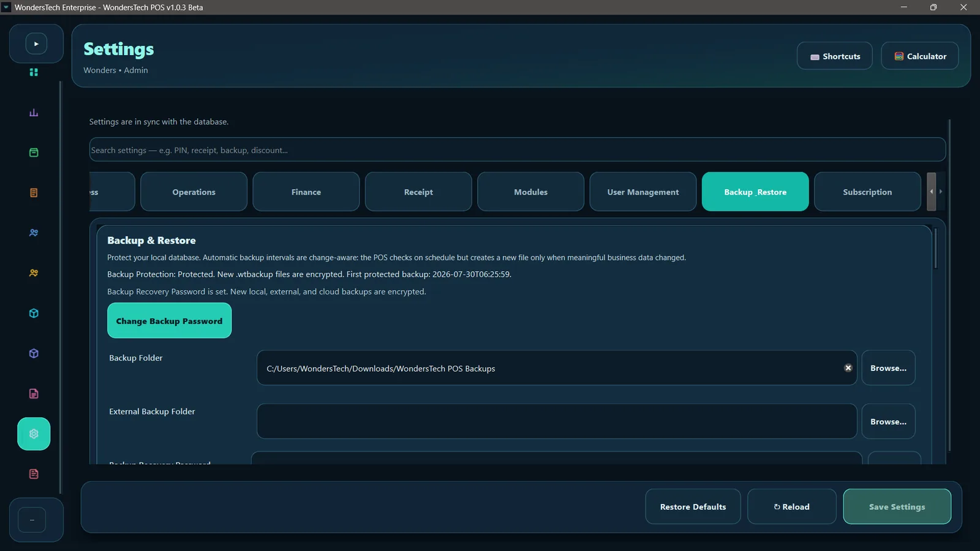Open the Receipt settings tab
The height and width of the screenshot is (551, 980).
click(418, 192)
